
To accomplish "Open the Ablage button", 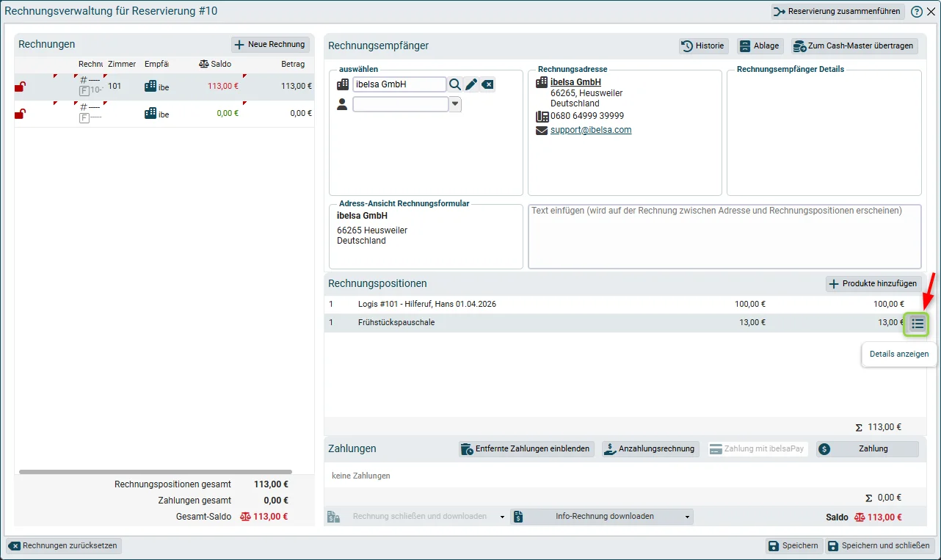I will [x=760, y=46].
